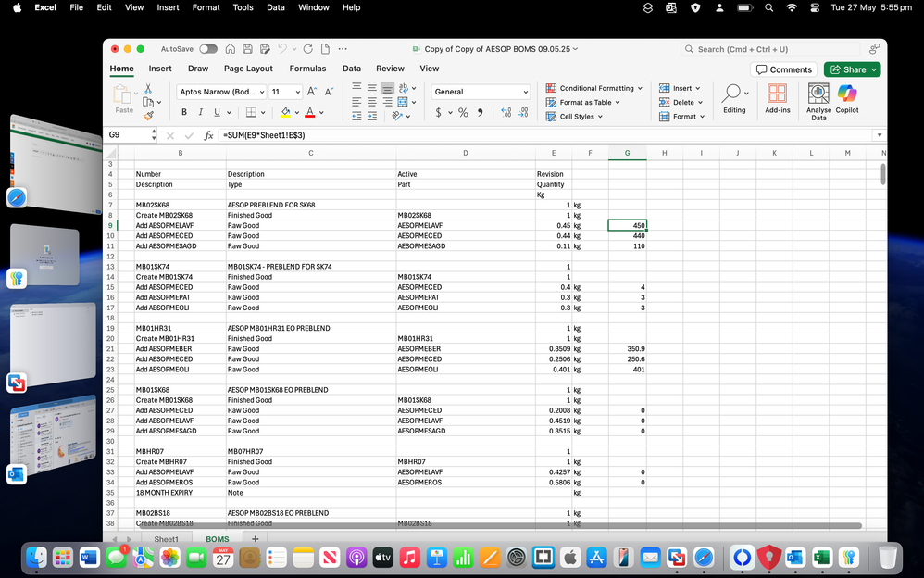Screen dimensions: 924x578
Task: Align text left in cell
Action: tap(356, 102)
